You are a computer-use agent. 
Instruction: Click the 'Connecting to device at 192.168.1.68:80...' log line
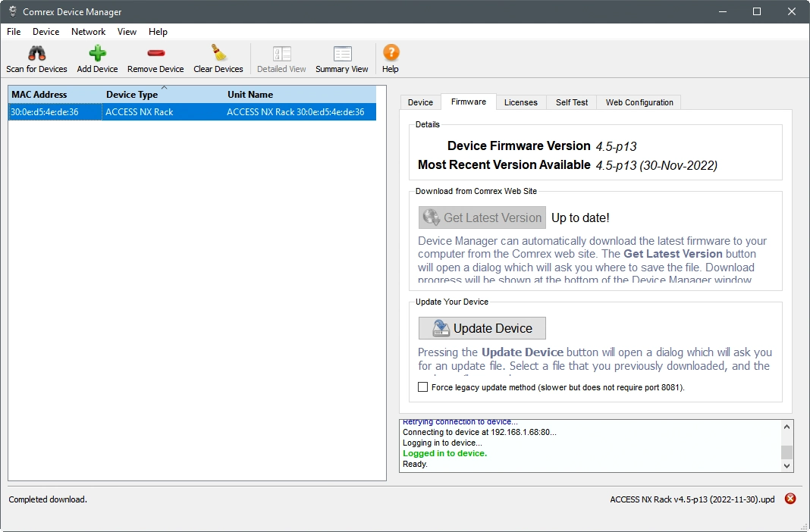479,432
